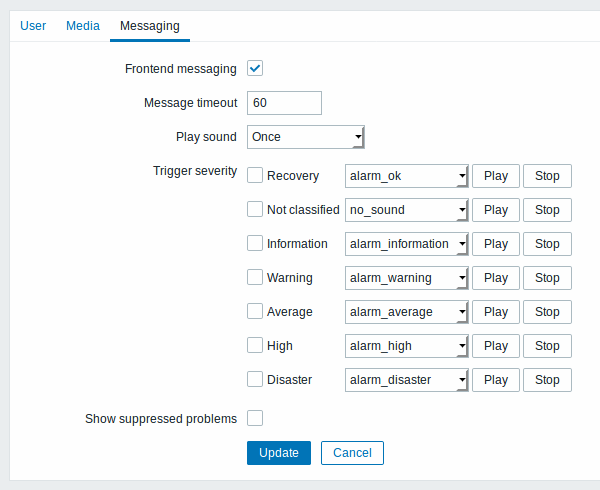Toggle Show suppressed problems checkbox
Viewport: 600px width, 490px height.
coord(255,418)
